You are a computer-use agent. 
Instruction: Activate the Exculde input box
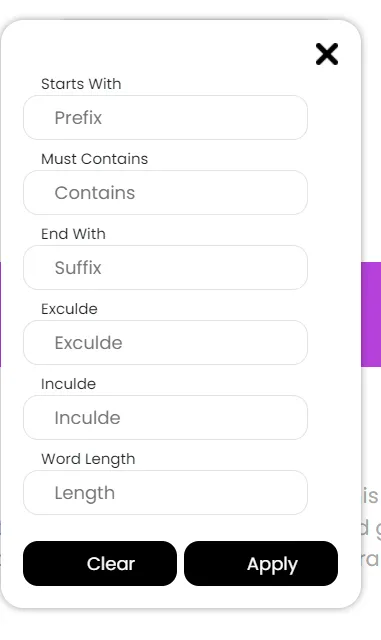pyautogui.click(x=165, y=342)
